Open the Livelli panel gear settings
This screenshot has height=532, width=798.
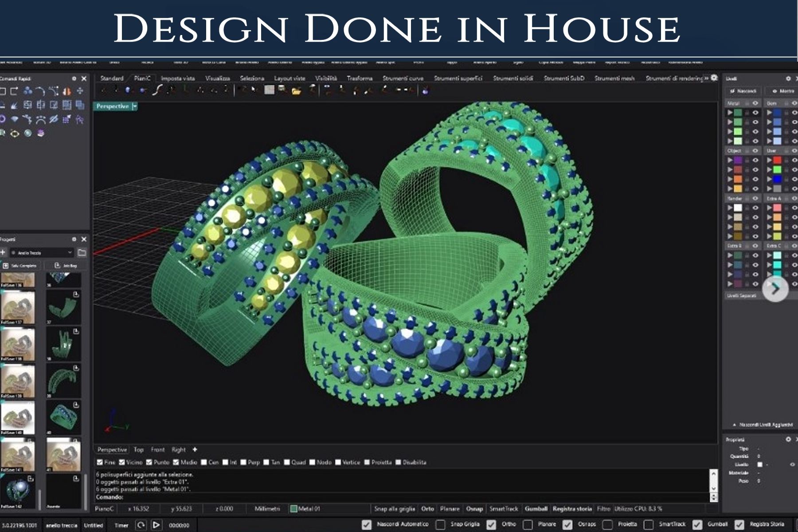[788, 78]
